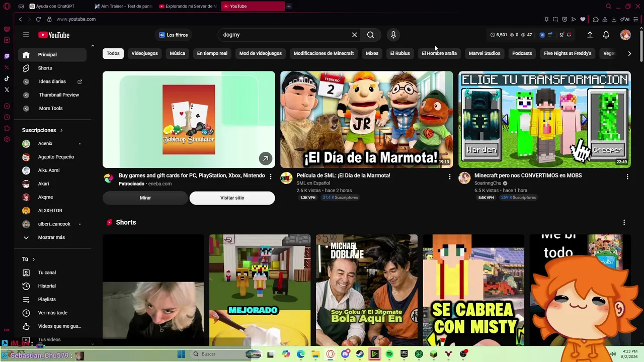Open Steam from the taskbar
Image resolution: width=644 pixels, height=362 pixels.
point(360,354)
